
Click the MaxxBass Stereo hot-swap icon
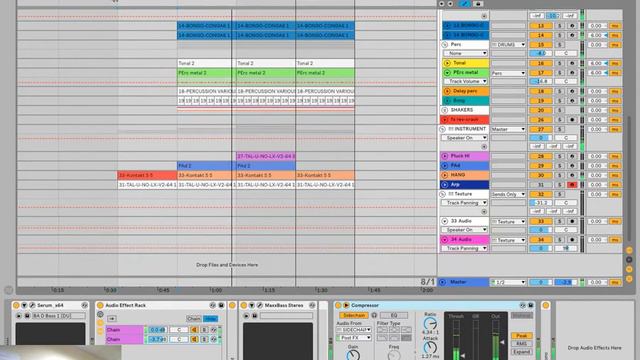[x=312, y=305]
